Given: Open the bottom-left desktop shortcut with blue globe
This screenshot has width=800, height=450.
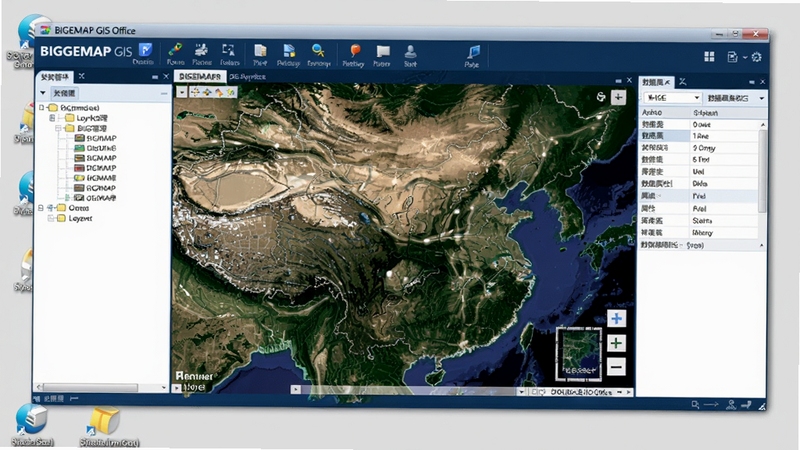Looking at the screenshot, I should point(32,420).
